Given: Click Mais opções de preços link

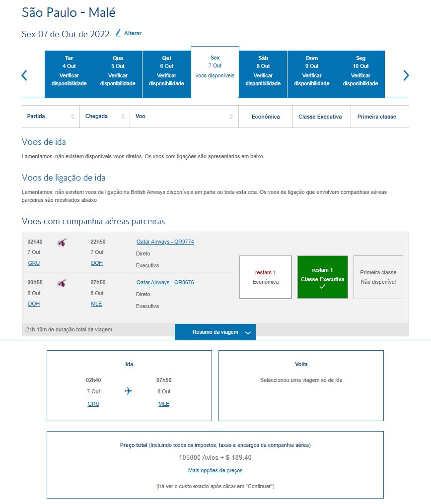Looking at the screenshot, I should [215, 470].
